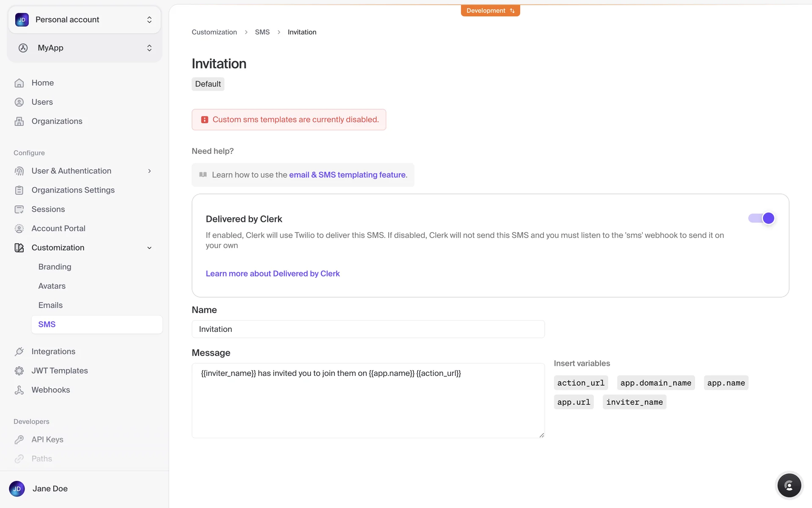Open the help chat bubble icon
The width and height of the screenshot is (812, 508).
pos(789,486)
